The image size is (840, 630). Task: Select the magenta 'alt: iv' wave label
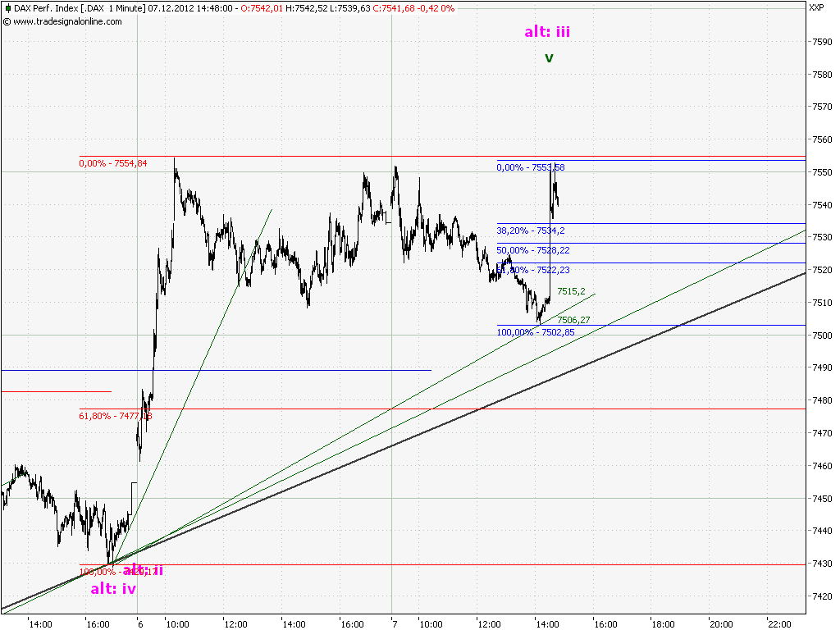pyautogui.click(x=113, y=589)
